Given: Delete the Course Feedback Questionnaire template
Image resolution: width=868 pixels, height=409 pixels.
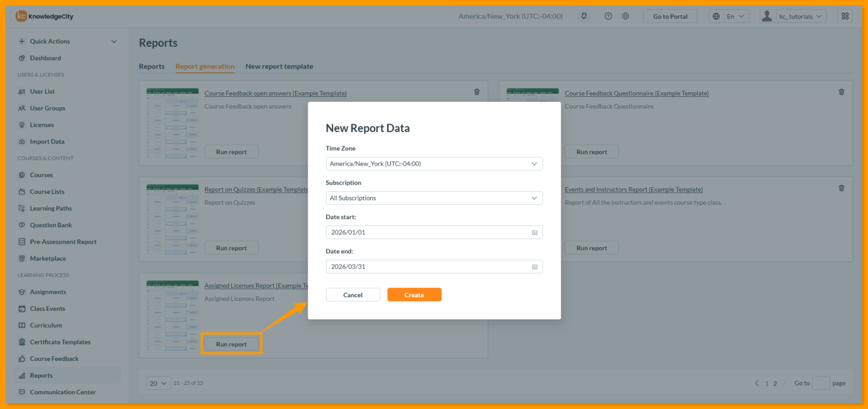Looking at the screenshot, I should coord(841,92).
